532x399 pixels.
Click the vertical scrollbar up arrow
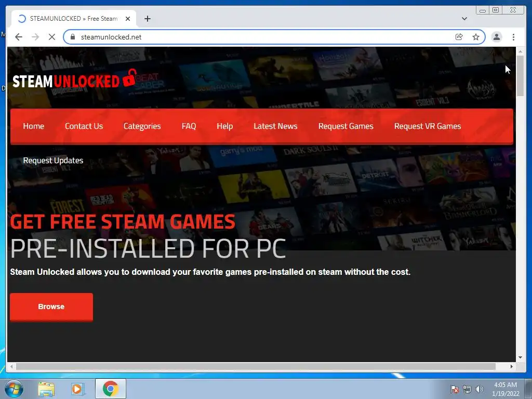click(x=520, y=51)
